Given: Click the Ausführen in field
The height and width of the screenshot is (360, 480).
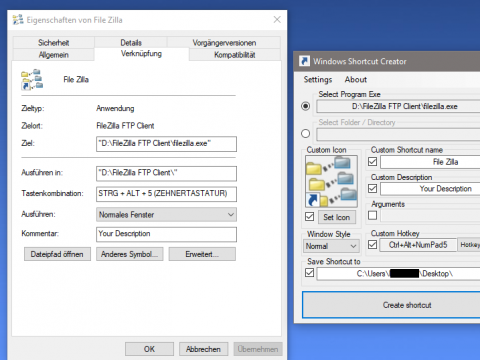Looking at the screenshot, I should (166, 173).
